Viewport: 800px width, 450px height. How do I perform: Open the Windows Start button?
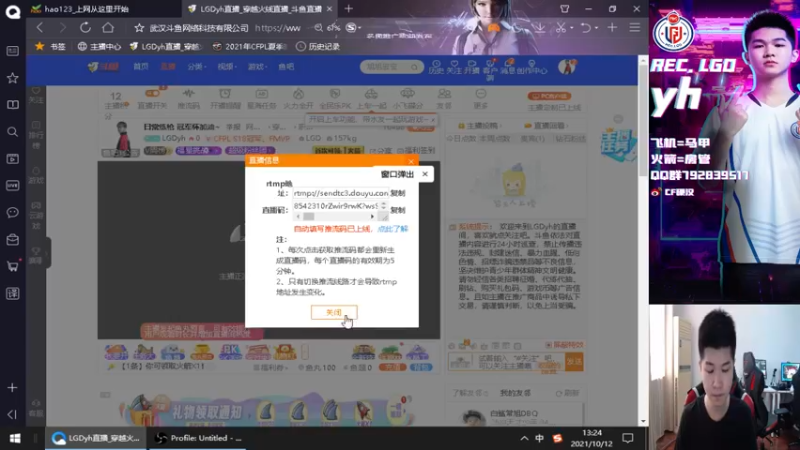pyautogui.click(x=15, y=439)
